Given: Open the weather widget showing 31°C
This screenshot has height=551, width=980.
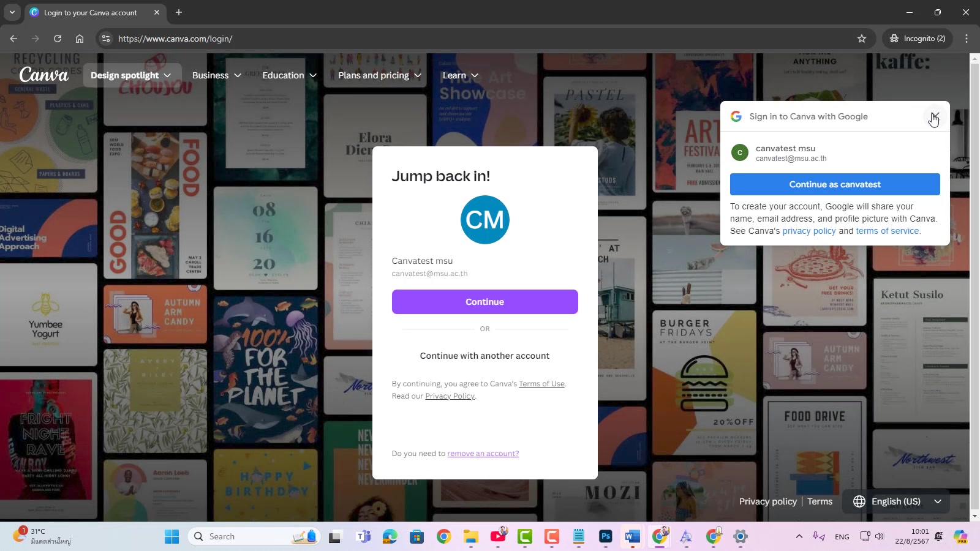Looking at the screenshot, I should pos(42,537).
